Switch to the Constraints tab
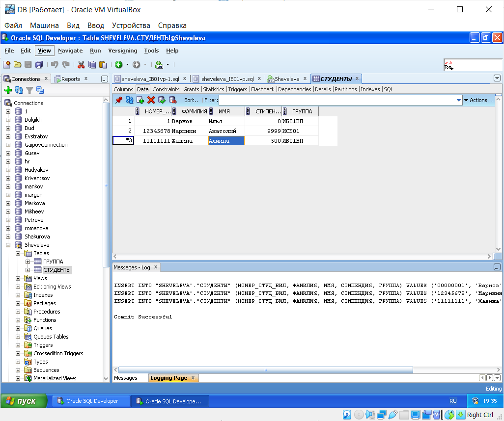 (166, 89)
